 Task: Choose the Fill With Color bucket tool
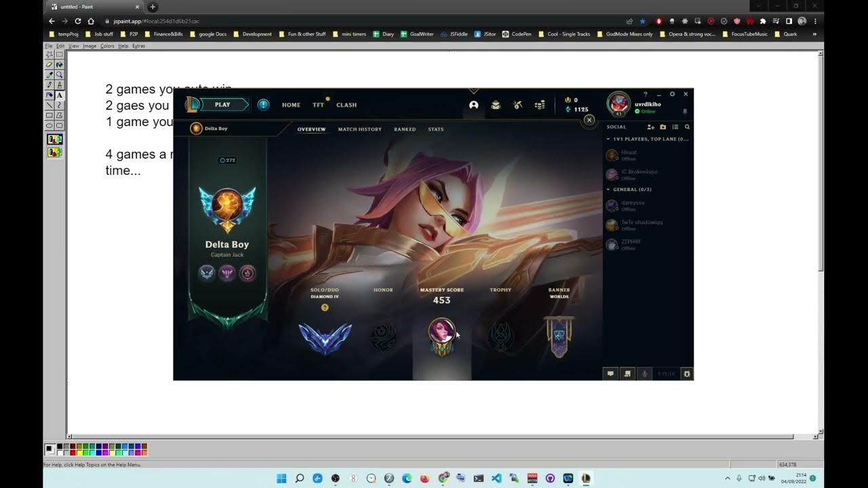60,64
